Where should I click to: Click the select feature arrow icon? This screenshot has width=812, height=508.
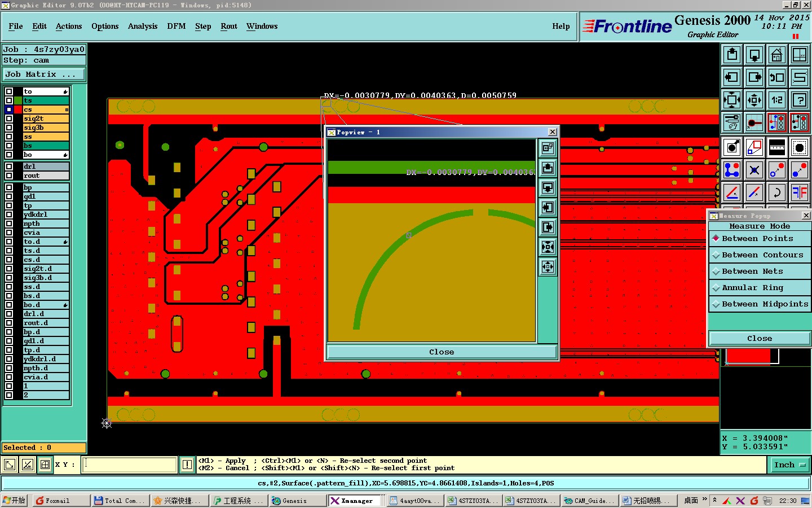[x=732, y=148]
